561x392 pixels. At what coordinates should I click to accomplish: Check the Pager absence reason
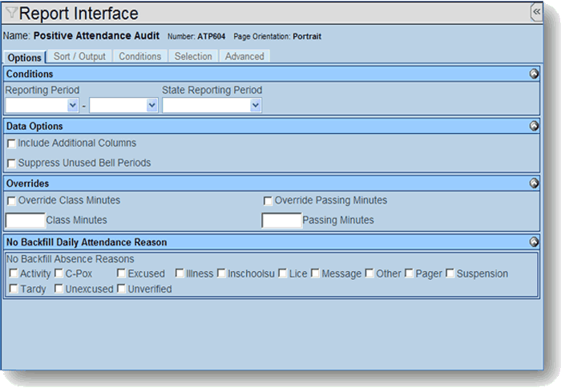409,273
